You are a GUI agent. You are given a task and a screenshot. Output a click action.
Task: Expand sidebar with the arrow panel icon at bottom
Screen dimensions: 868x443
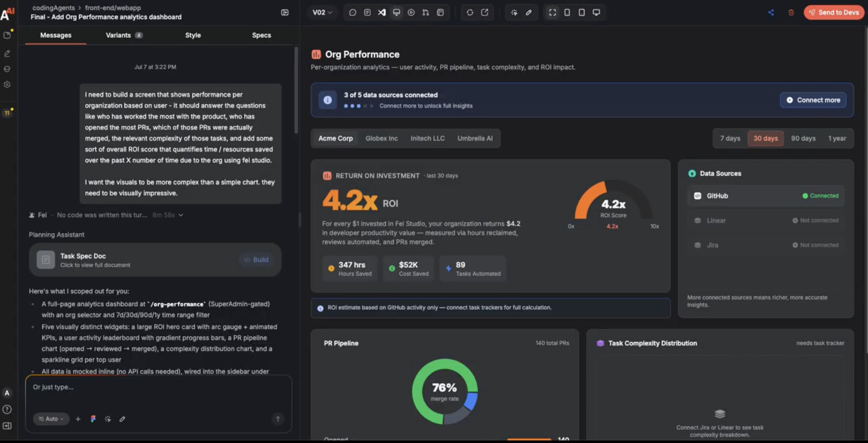[x=7, y=426]
